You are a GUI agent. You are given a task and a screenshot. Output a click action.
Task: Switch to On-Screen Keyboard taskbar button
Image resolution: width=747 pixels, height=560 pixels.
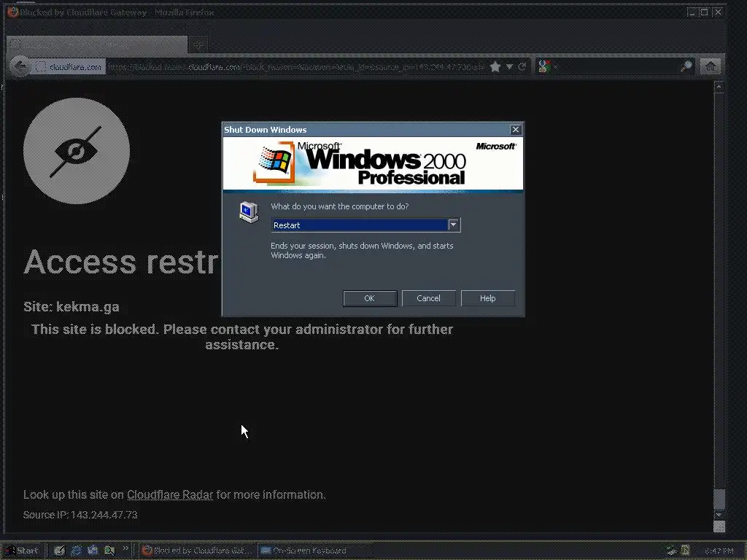(317, 551)
